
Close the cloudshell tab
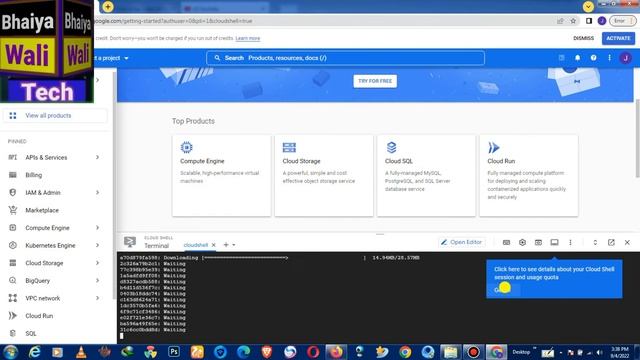pyautogui.click(x=213, y=245)
